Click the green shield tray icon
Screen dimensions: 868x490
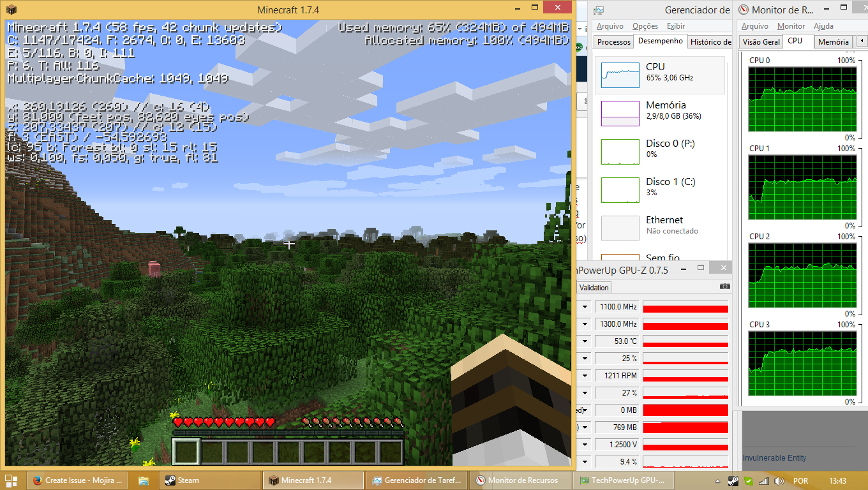pos(748,481)
